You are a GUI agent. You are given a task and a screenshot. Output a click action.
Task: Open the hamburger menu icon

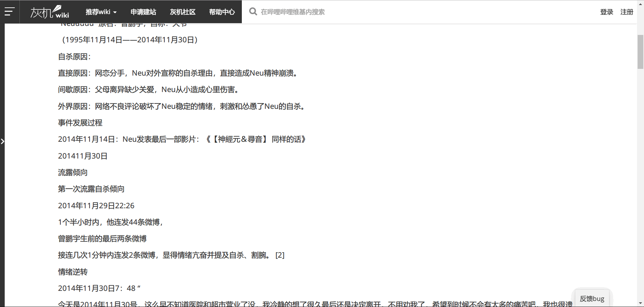pyautogui.click(x=9, y=12)
